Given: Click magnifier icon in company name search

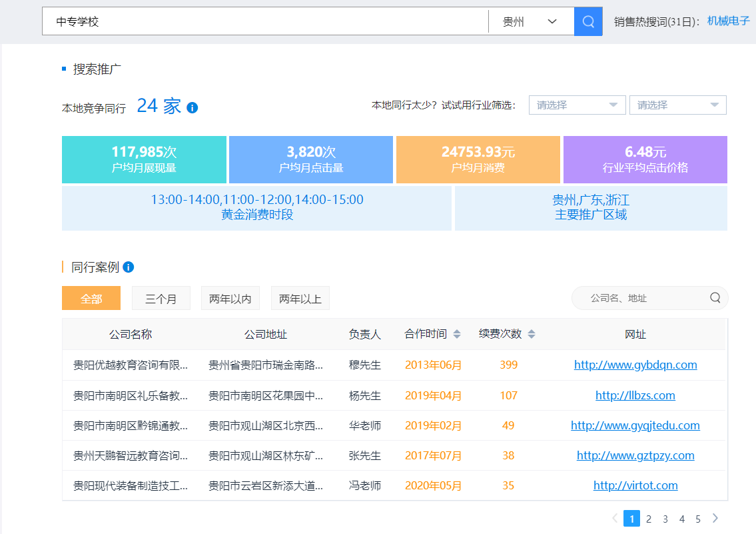Looking at the screenshot, I should point(715,298).
